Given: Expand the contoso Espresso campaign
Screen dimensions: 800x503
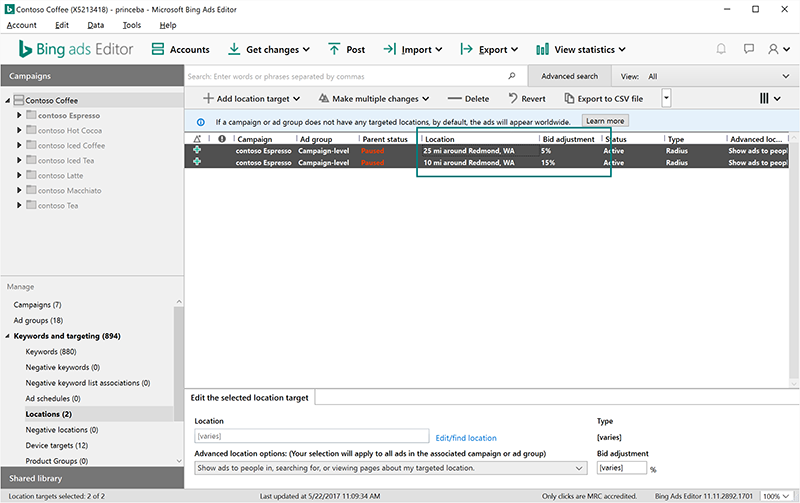Looking at the screenshot, I should [19, 115].
